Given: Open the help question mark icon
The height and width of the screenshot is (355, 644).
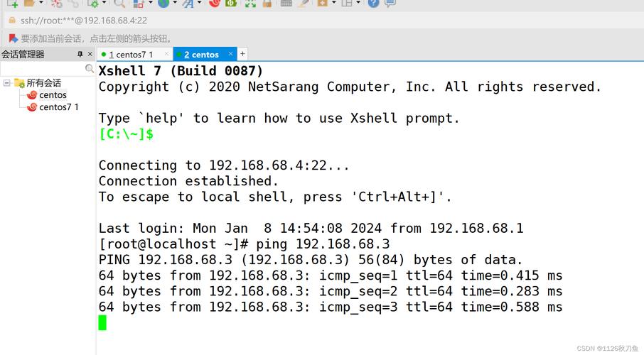Looking at the screenshot, I should pyautogui.click(x=373, y=4).
